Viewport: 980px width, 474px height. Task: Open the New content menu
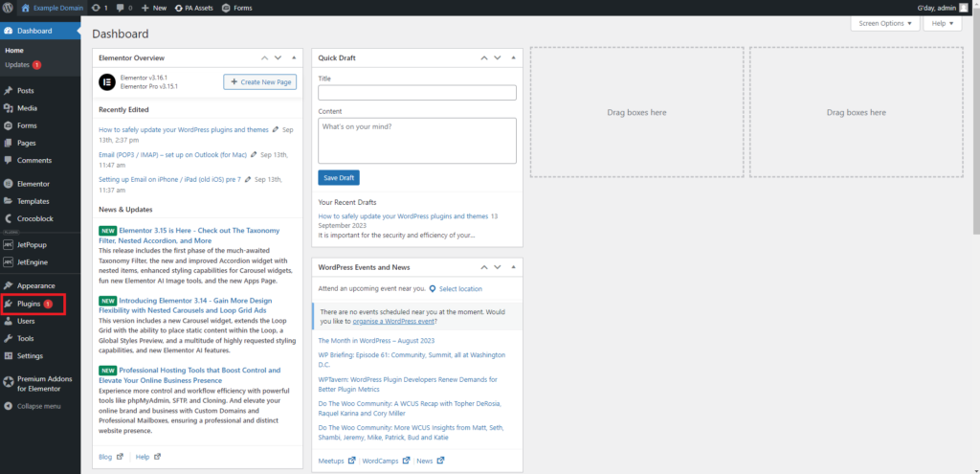[154, 8]
